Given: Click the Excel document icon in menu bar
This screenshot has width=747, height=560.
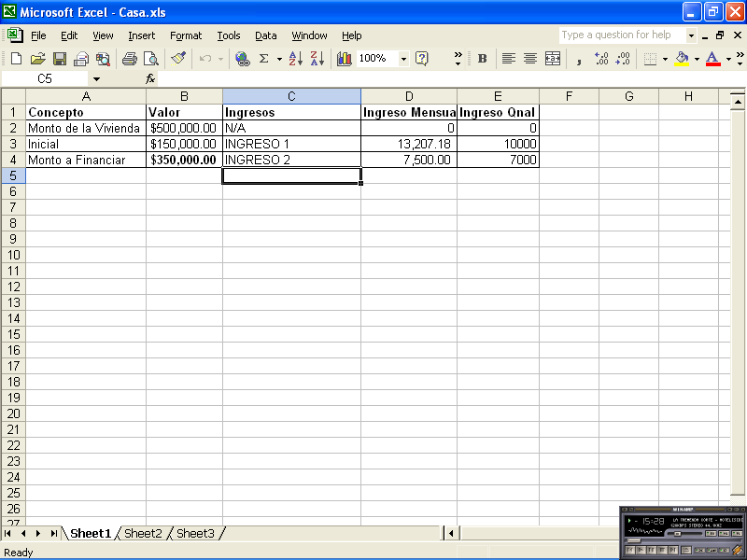Looking at the screenshot, I should point(15,35).
